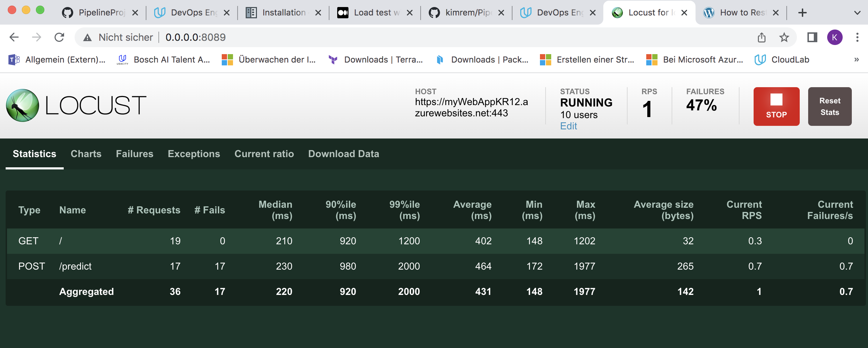Sort by # Fails column header
The height and width of the screenshot is (348, 868).
click(210, 210)
